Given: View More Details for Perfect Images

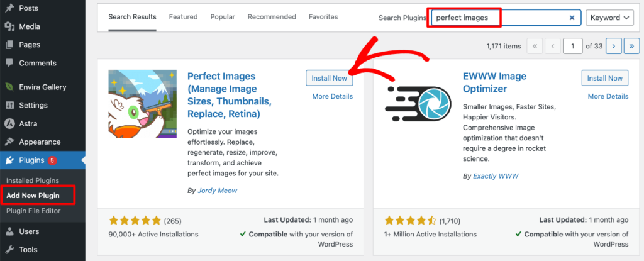Looking at the screenshot, I should (x=333, y=97).
